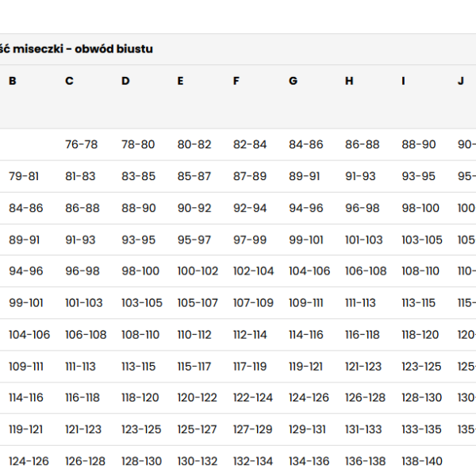
Task: Select the cup size C column header
Action: coord(69,81)
